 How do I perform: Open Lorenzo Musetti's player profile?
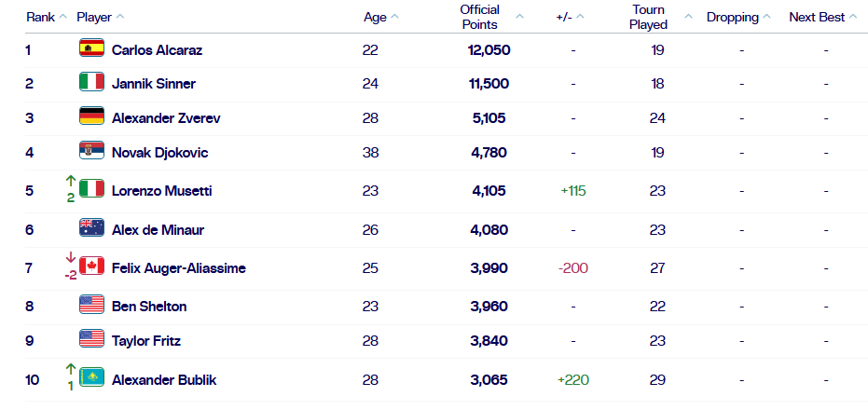coord(161,191)
